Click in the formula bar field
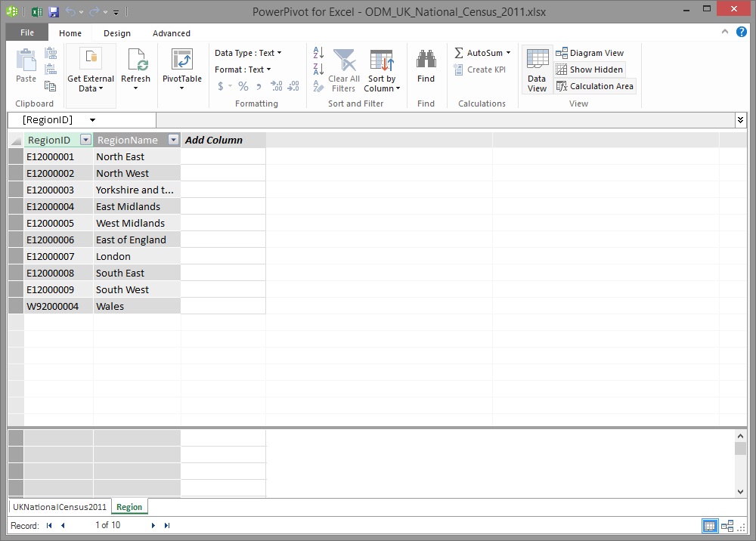This screenshot has height=541, width=756. [445, 120]
